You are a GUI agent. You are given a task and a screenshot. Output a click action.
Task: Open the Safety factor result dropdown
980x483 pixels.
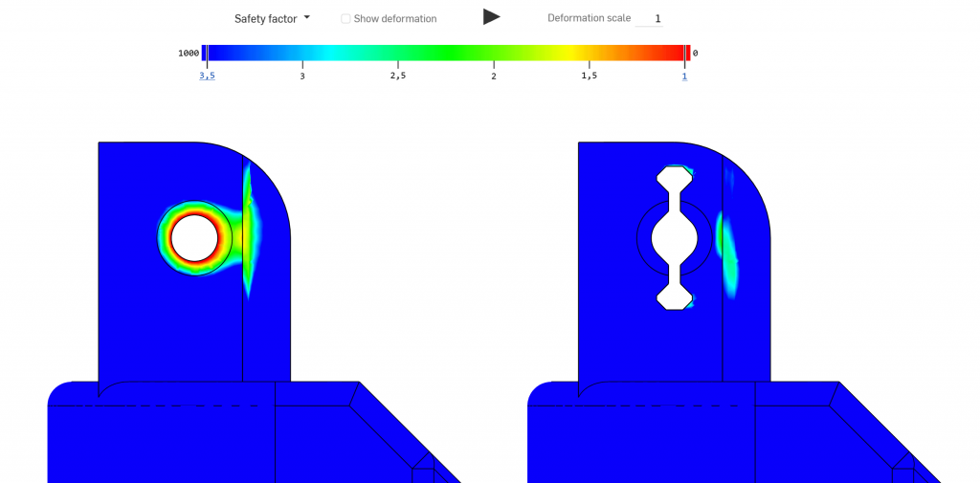click(272, 18)
